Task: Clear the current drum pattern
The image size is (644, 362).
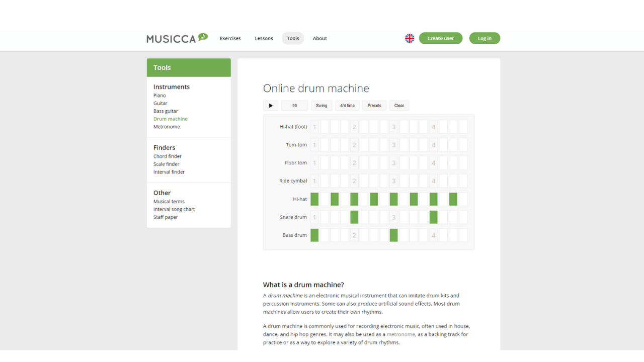Action: tap(399, 106)
